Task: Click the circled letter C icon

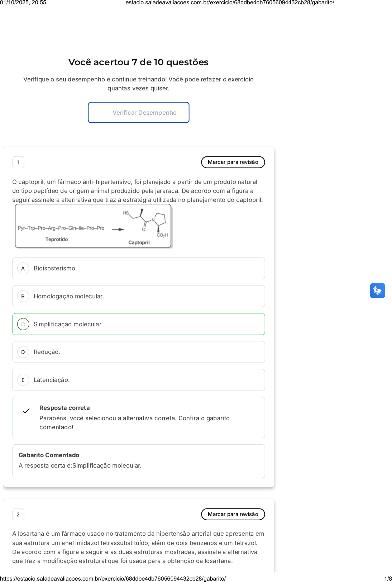Action: (23, 324)
